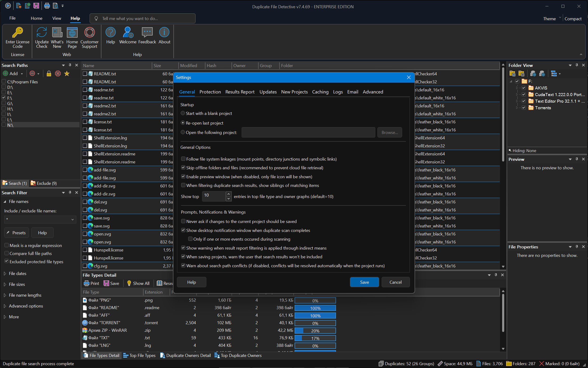Increase the Show top entries spinner value
This screenshot has height=368, width=588.
pos(228,194)
